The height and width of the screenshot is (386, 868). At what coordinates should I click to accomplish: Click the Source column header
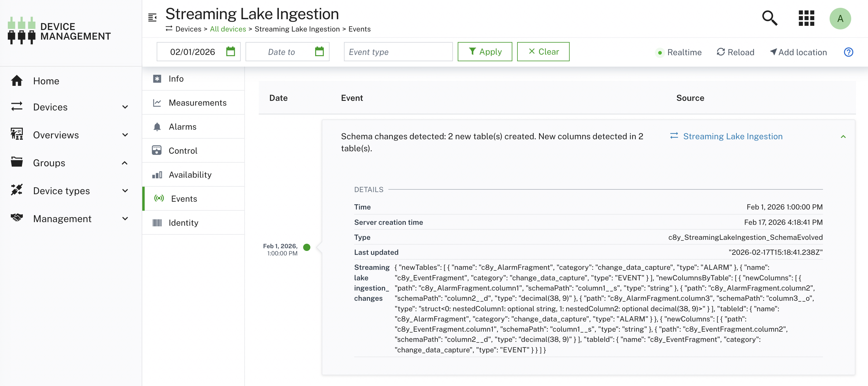click(690, 98)
